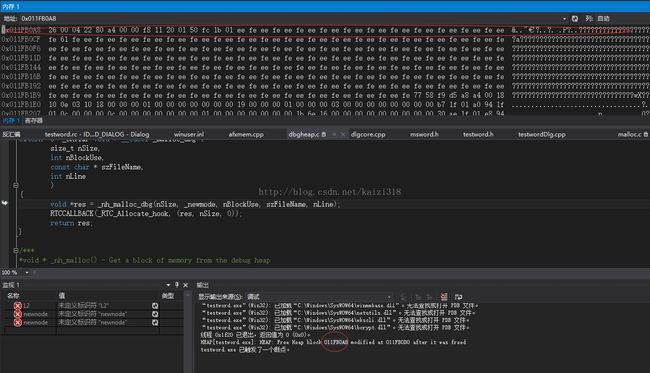
Task: Click the error icon beside L2
Action: pyautogui.click(x=17, y=306)
